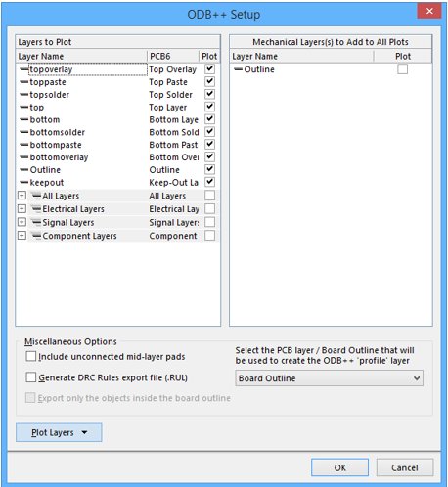This screenshot has height=487, width=448.
Task: Expand the Electrical Layers tree node
Action: [x=22, y=208]
